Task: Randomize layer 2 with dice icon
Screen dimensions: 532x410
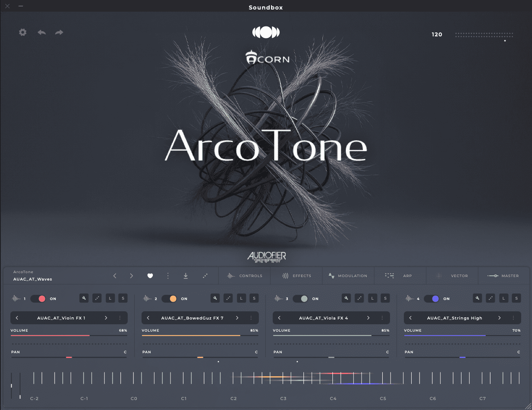Action: tap(228, 298)
